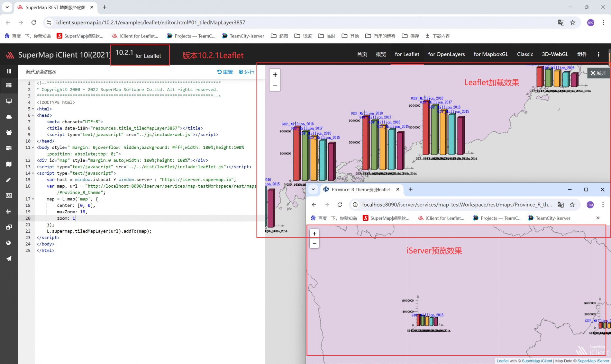Open the globe sidebar icon
Image resolution: width=611 pixels, height=364 pixels.
tap(9, 243)
